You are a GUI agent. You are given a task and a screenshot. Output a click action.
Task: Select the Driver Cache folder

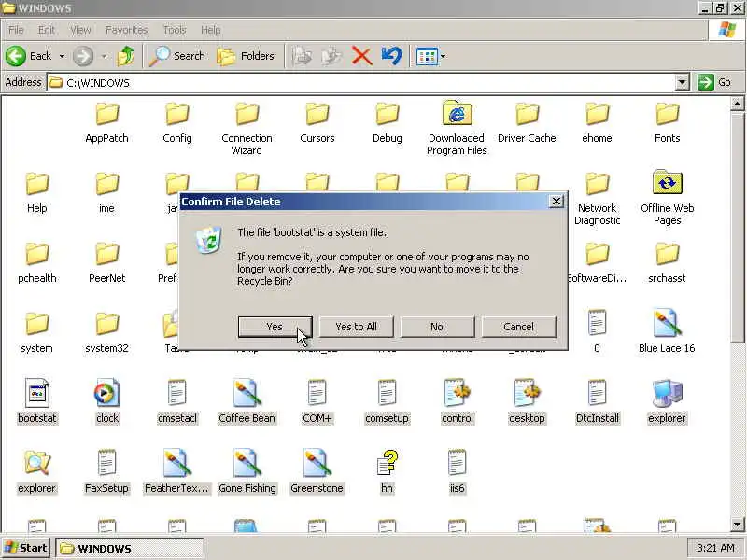point(527,123)
